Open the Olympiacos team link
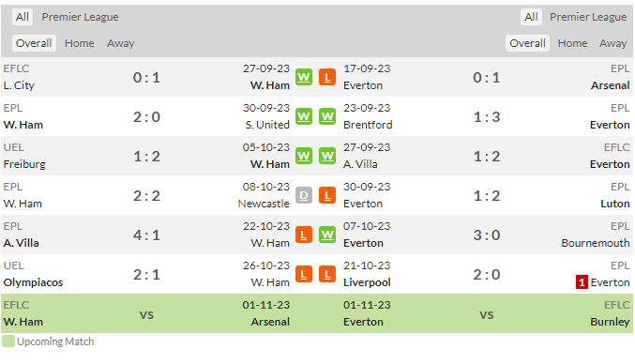635x364 pixels. [33, 282]
